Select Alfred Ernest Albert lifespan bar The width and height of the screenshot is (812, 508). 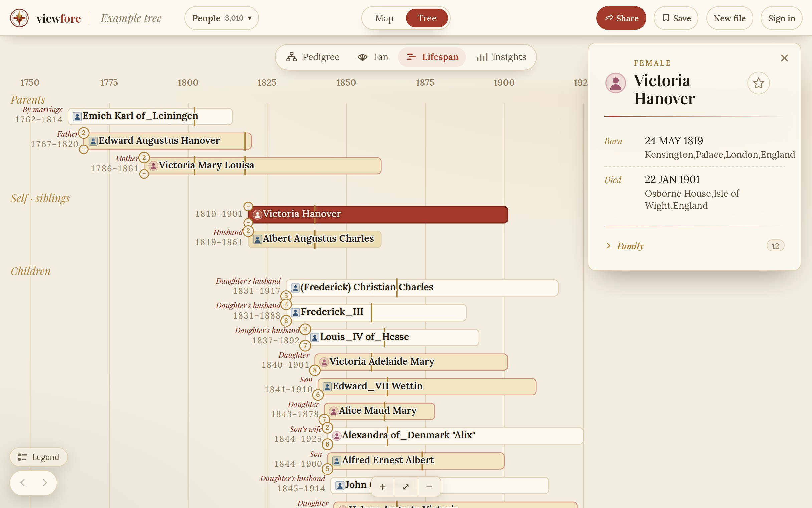click(x=416, y=461)
